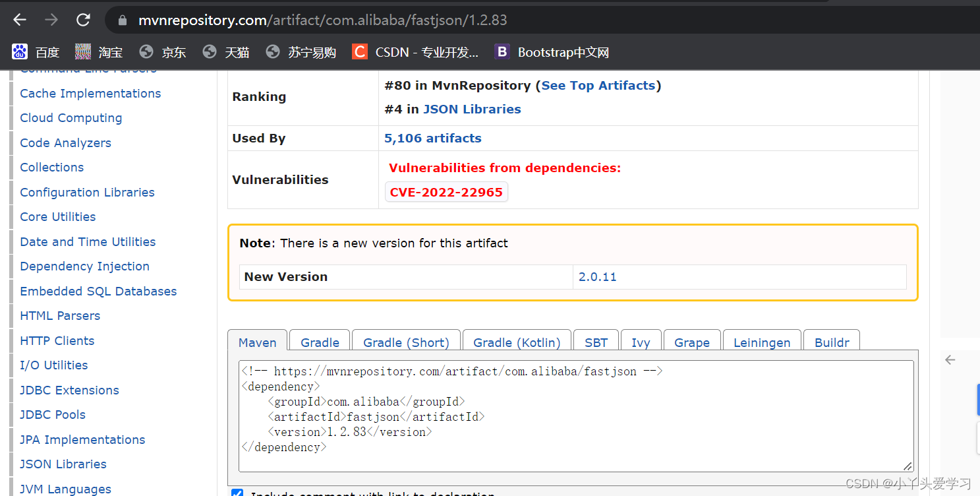The image size is (980, 496).
Task: Open Configuration Libraries category
Action: [x=87, y=192]
